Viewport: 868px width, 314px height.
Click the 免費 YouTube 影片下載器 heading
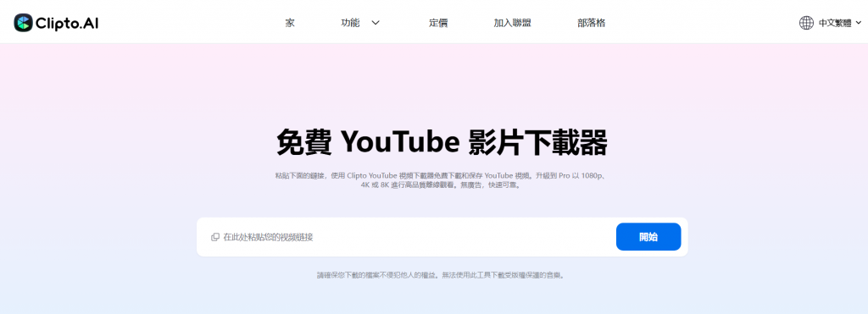pyautogui.click(x=442, y=143)
